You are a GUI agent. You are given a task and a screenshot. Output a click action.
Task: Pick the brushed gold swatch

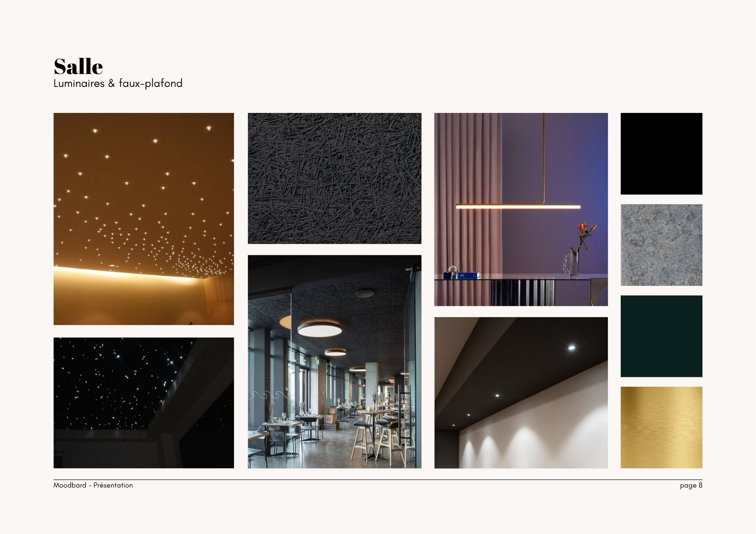661,428
